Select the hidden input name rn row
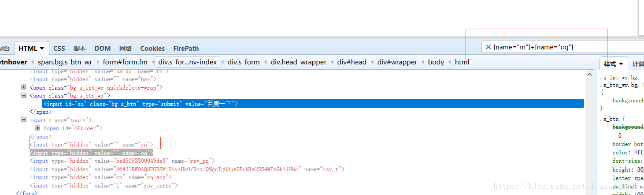The height and width of the screenshot is (195, 644). coord(91,144)
